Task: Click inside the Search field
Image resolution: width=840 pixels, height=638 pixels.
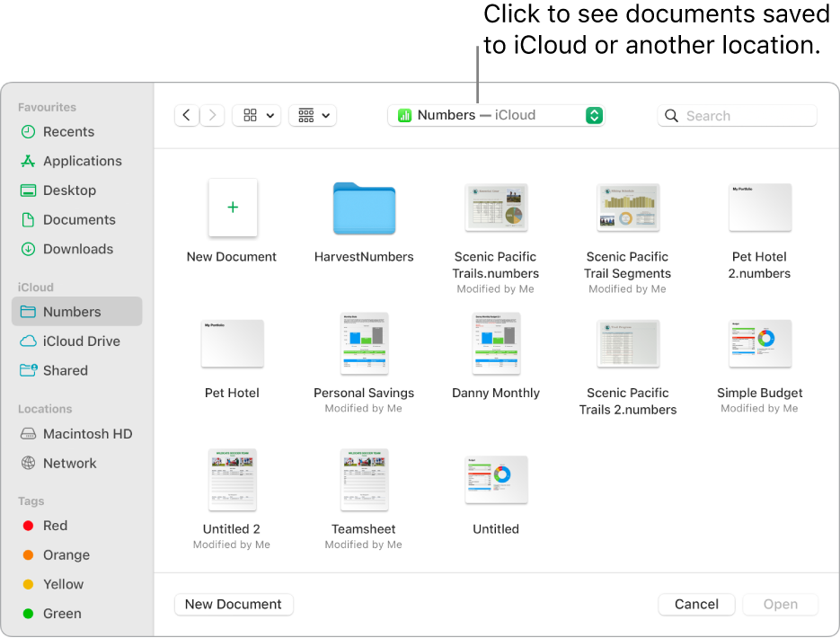Action: pos(737,115)
